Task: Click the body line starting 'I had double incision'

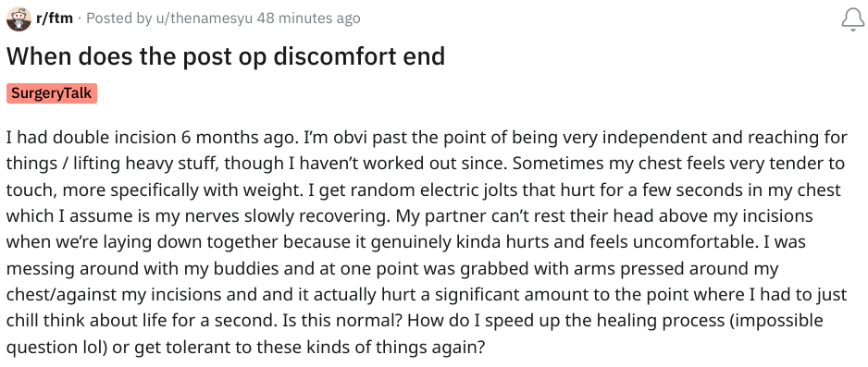Action: pos(427,137)
